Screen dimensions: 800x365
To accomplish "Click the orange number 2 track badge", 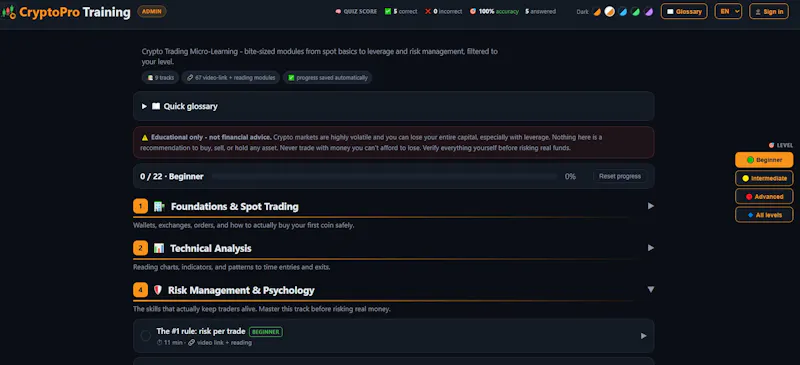I will [140, 248].
